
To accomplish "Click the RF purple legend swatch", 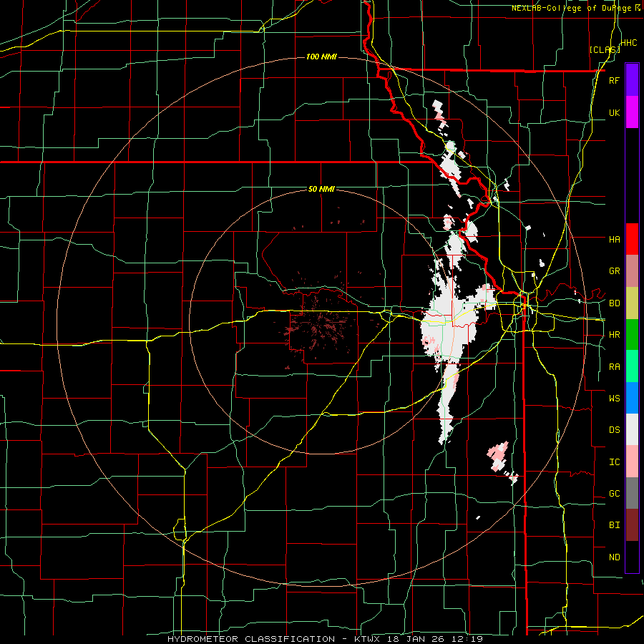I will point(632,79).
